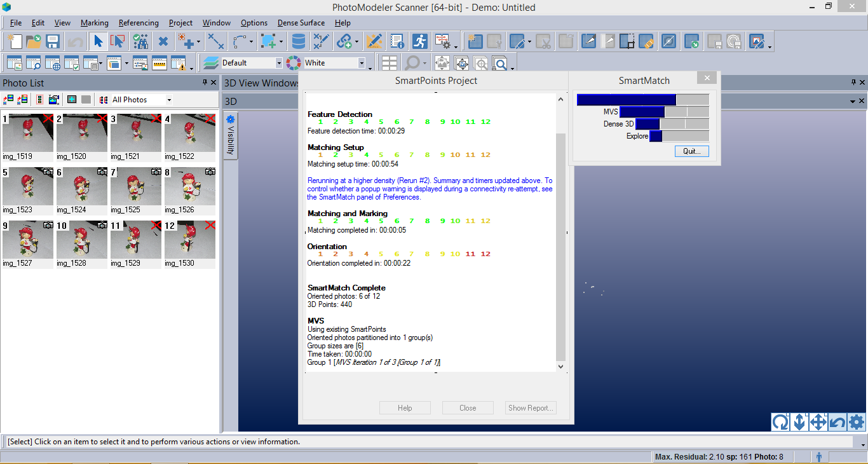The height and width of the screenshot is (464, 868).
Task: Open the warning window icon
Action: [179, 63]
